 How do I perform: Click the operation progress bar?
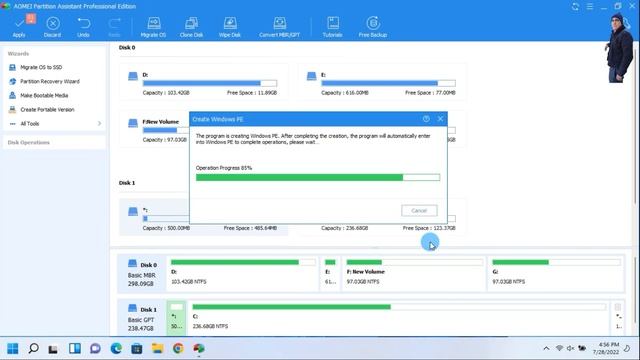pyautogui.click(x=318, y=178)
